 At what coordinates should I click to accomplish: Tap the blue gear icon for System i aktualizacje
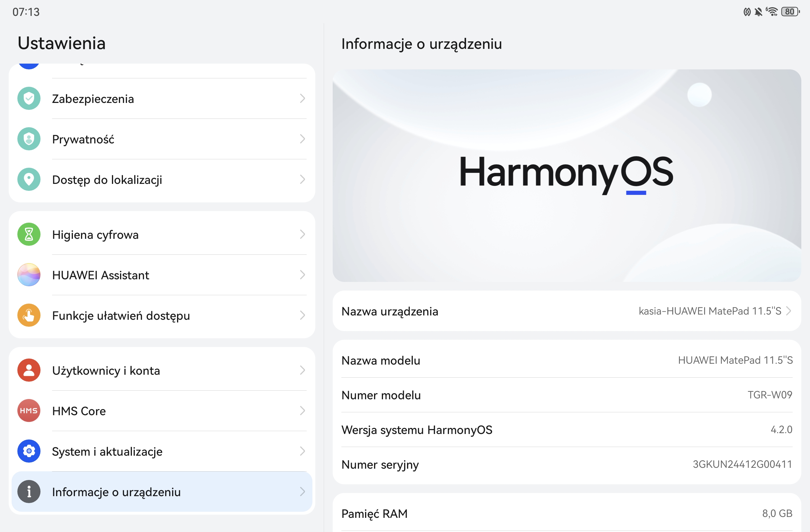(x=29, y=451)
